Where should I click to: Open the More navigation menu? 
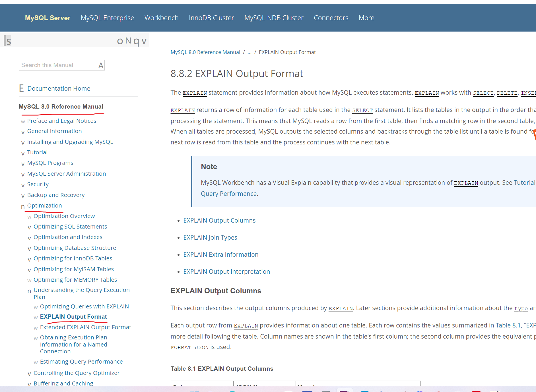[366, 18]
